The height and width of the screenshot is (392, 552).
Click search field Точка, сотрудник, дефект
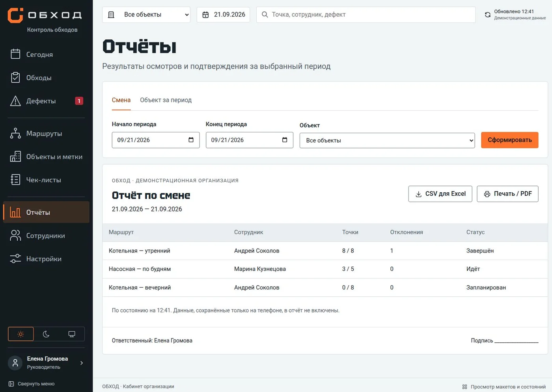tap(366, 15)
